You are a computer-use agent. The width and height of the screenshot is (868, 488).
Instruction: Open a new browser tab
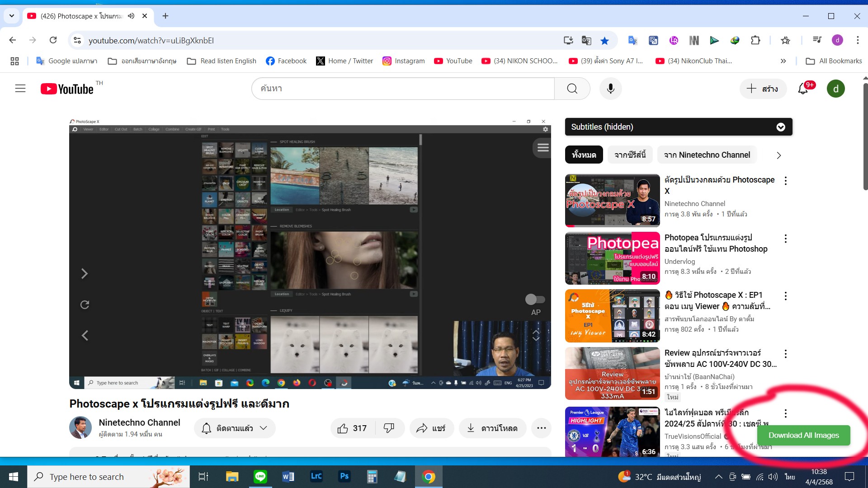click(x=165, y=16)
